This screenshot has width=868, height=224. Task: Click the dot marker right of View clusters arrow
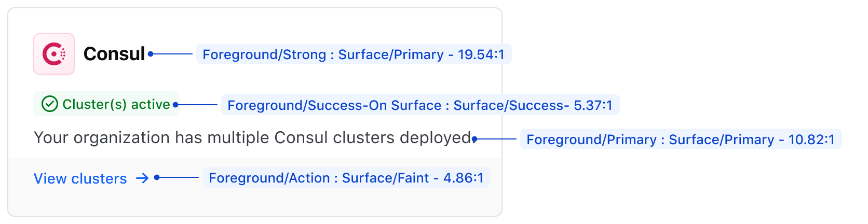coord(157,177)
